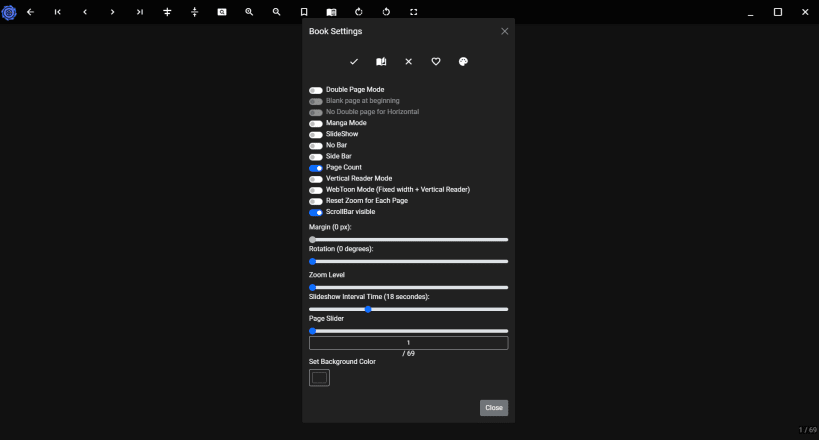Bookmark the current page
Screen dimensions: 819x440
point(304,12)
